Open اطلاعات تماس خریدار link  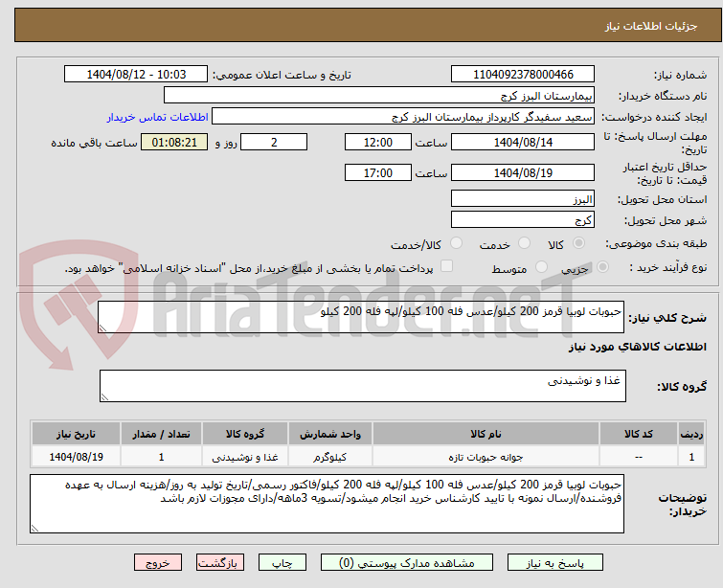pos(158,117)
